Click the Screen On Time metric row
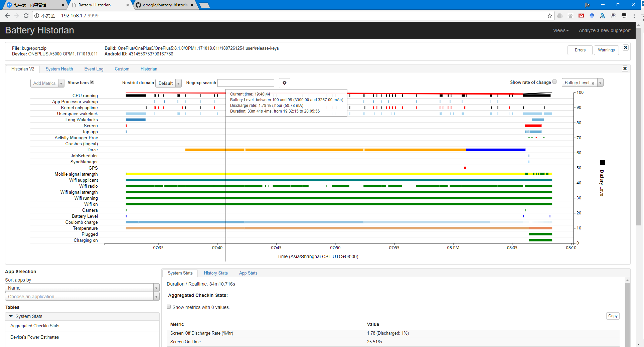Screen dimensions: 644x347 click(x=393, y=342)
